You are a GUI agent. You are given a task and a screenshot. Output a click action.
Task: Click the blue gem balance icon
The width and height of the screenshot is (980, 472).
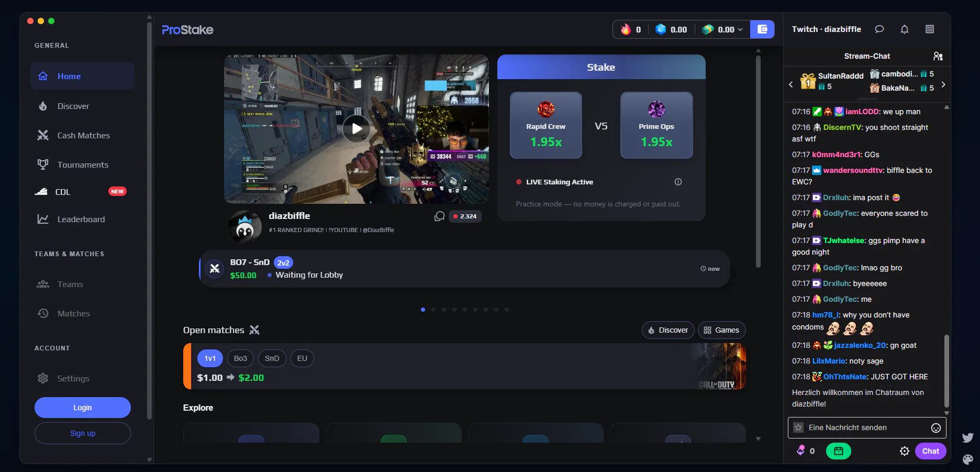pos(661,29)
